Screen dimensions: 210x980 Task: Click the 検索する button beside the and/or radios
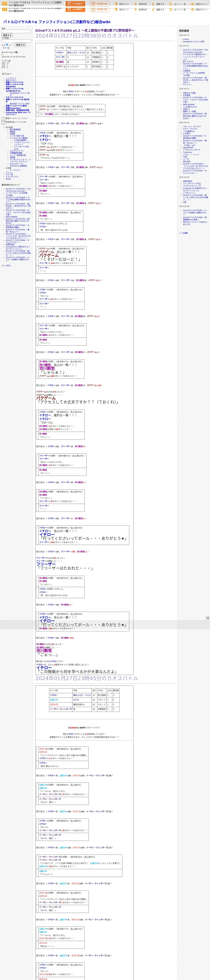pos(20,45)
